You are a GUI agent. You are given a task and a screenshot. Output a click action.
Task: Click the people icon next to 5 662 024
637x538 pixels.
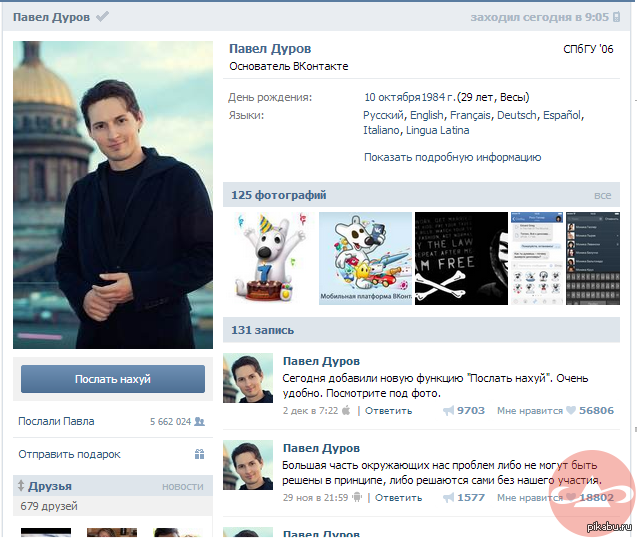pyautogui.click(x=199, y=421)
